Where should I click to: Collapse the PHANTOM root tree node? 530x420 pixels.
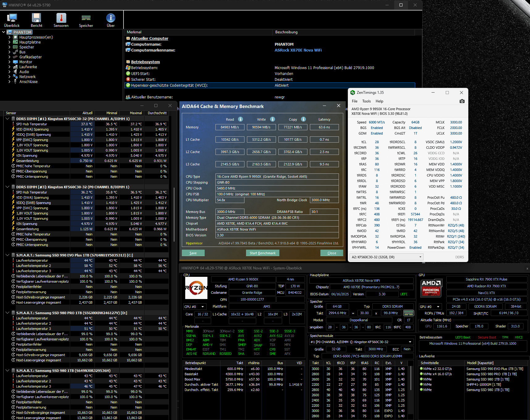point(3,32)
